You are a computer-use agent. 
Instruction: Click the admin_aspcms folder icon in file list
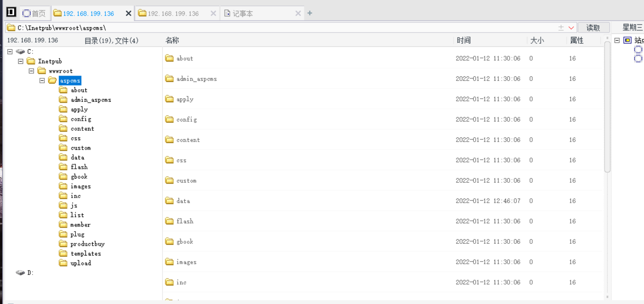(170, 78)
